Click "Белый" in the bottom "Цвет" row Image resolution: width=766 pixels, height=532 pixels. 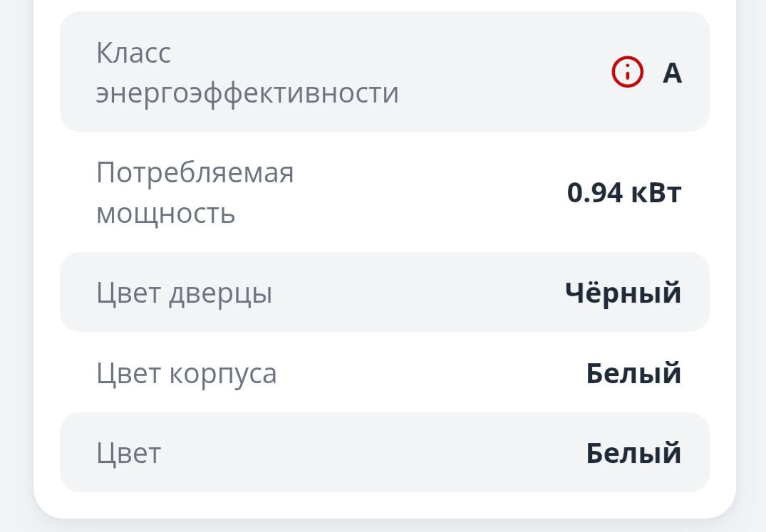(x=633, y=453)
